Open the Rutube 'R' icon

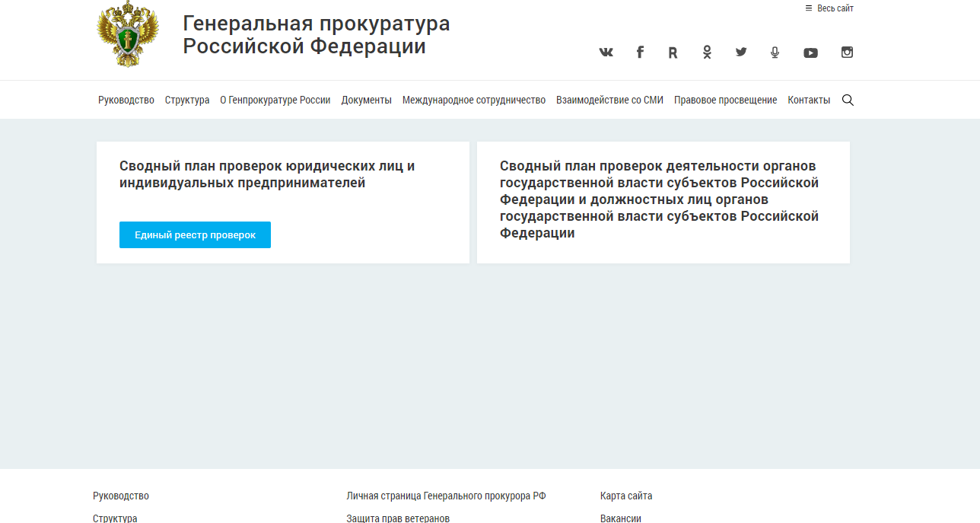point(673,53)
